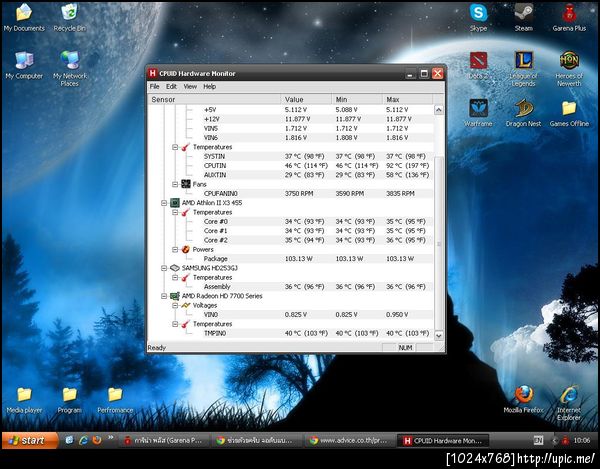
Task: Collapse Temperatures under AMD Athlon
Action: 175,212
